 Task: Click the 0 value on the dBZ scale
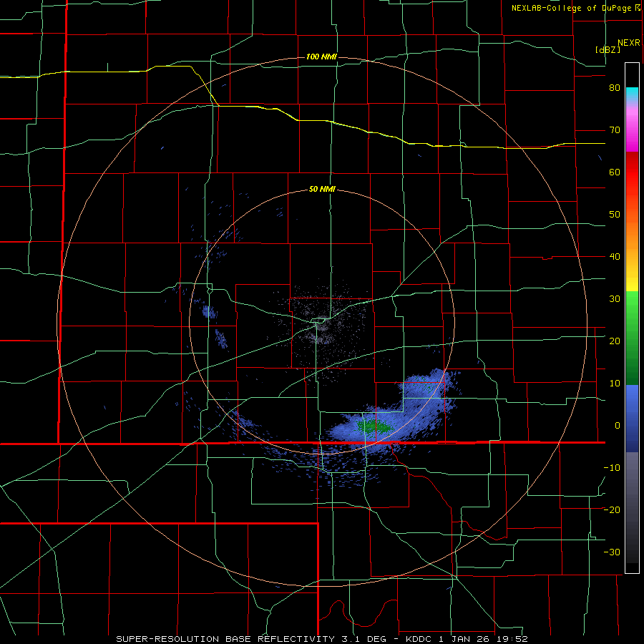click(618, 426)
